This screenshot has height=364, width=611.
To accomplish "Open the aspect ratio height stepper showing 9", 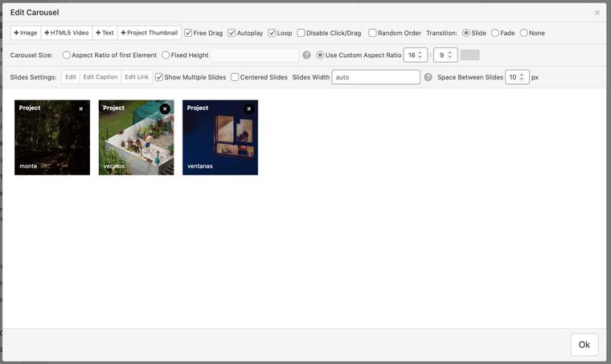I will (445, 55).
